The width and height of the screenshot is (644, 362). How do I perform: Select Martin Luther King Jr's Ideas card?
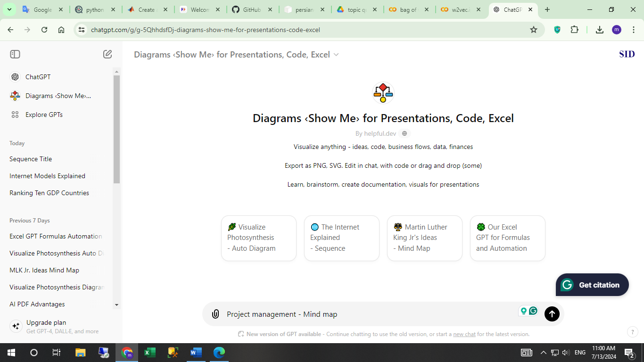425,238
